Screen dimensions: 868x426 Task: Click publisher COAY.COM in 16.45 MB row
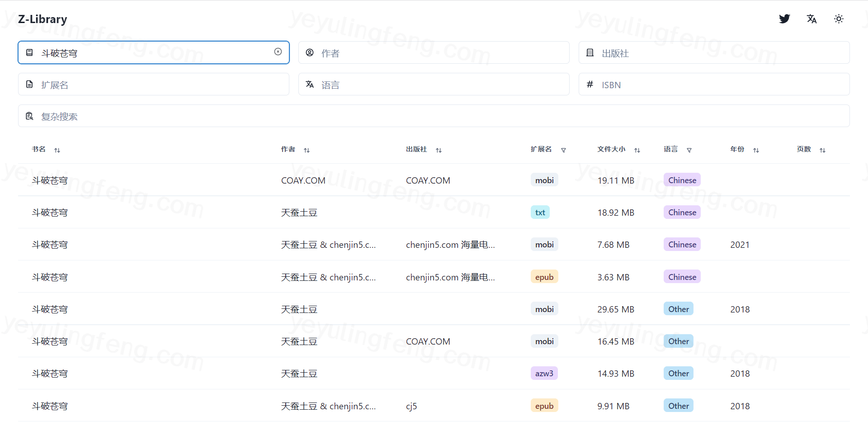[428, 341]
